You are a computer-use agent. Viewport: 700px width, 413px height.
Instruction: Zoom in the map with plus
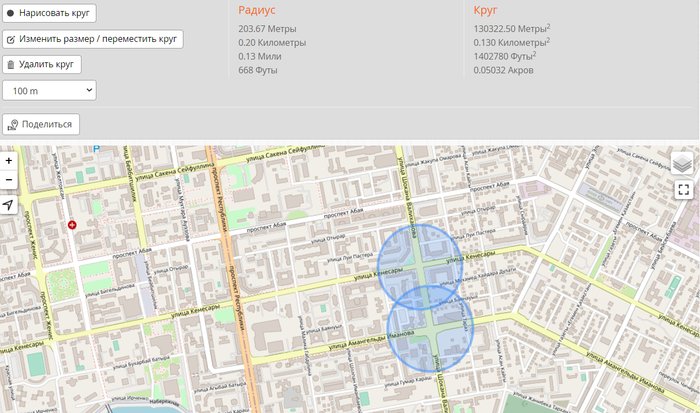click(x=8, y=161)
